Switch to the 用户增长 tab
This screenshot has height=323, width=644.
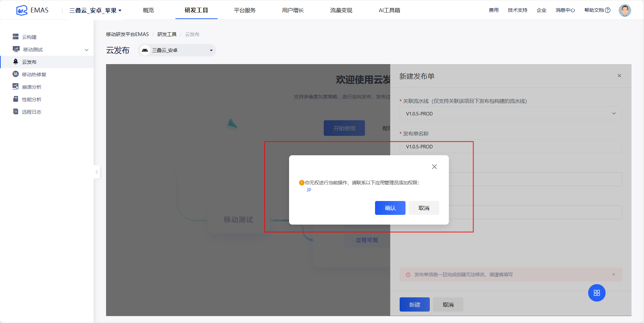point(293,10)
